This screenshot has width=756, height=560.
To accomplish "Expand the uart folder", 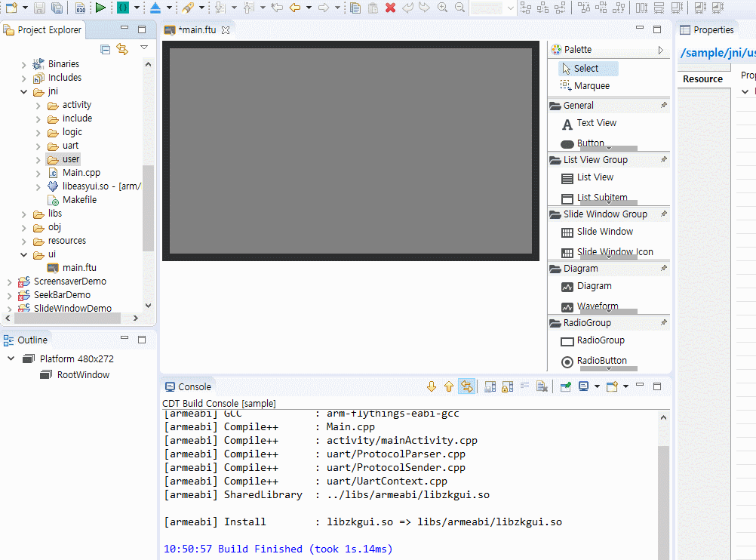I will coord(38,146).
